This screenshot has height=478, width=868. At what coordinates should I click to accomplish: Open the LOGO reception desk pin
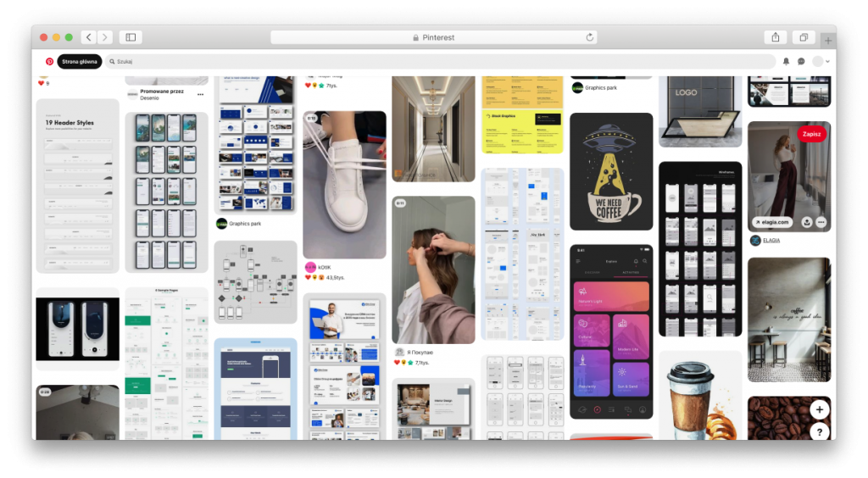[x=700, y=112]
